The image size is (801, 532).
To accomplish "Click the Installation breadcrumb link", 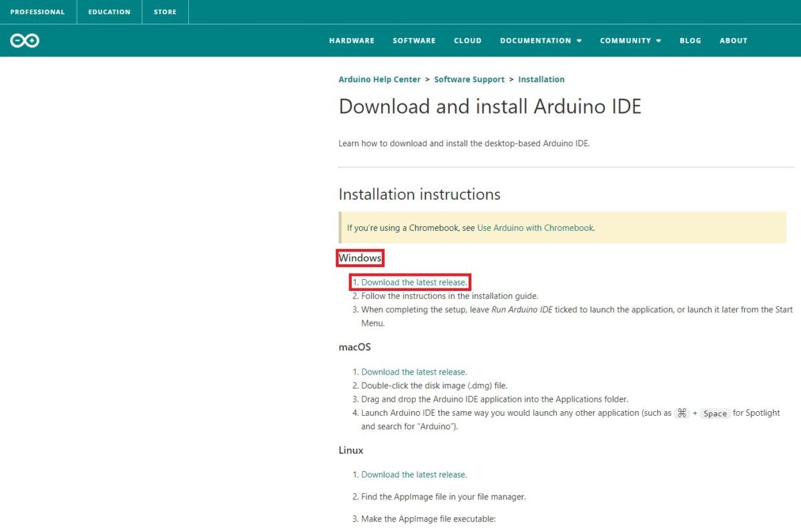I will (x=541, y=79).
